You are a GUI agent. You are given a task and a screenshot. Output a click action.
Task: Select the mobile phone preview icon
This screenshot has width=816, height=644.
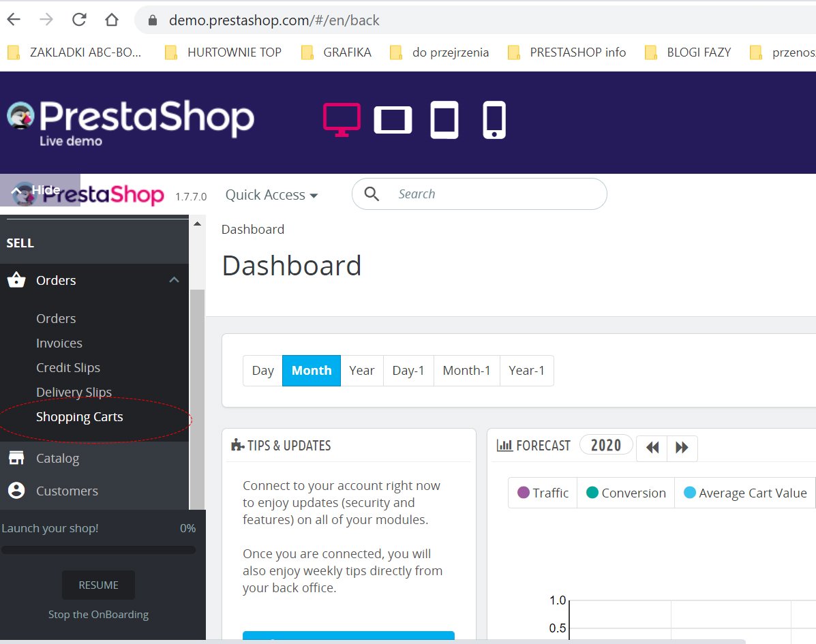click(x=494, y=120)
